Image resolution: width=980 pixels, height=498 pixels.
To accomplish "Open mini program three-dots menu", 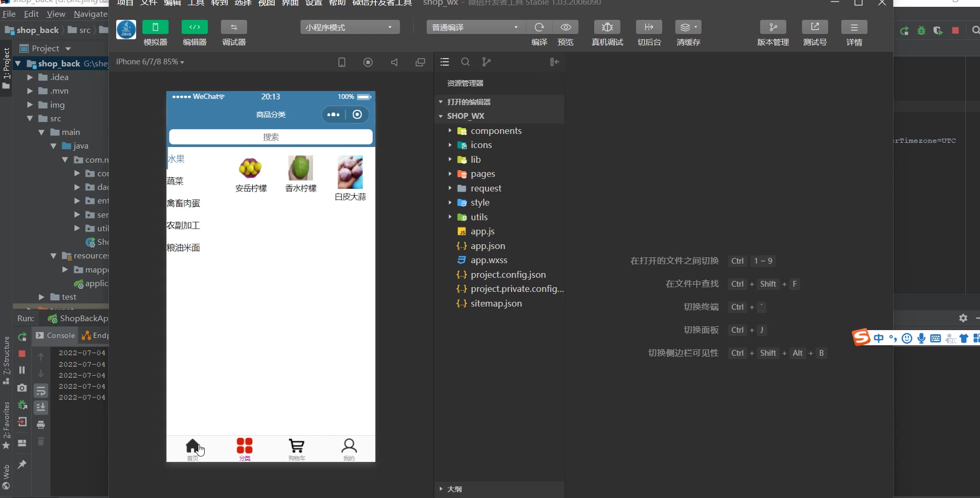I will pos(333,115).
